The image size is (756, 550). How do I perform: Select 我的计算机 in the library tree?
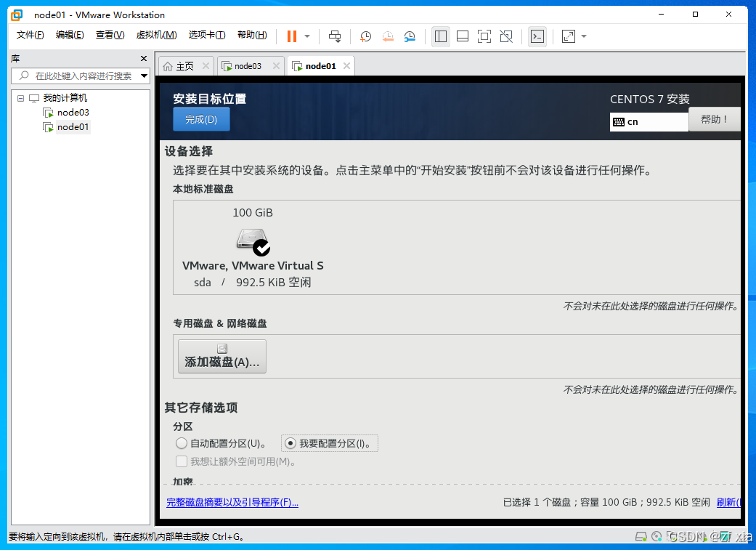(x=65, y=98)
